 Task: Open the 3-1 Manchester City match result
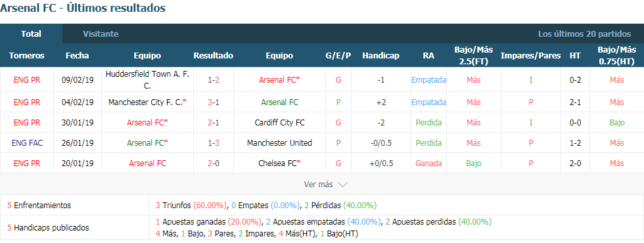(x=213, y=102)
